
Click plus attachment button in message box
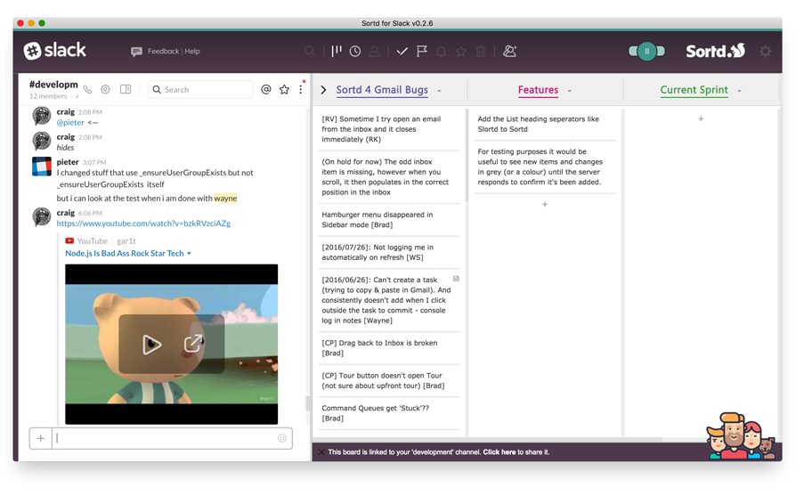(41, 438)
